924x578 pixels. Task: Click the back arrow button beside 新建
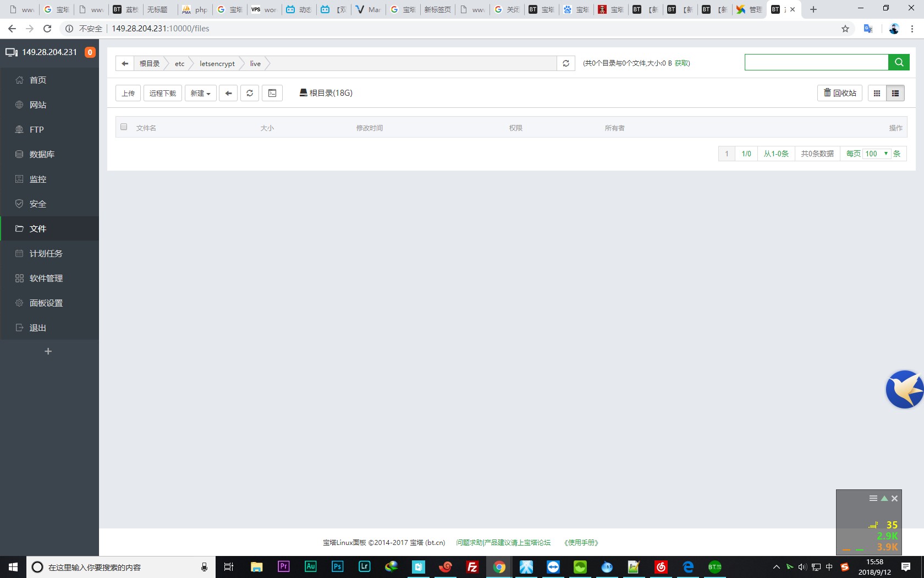228,93
